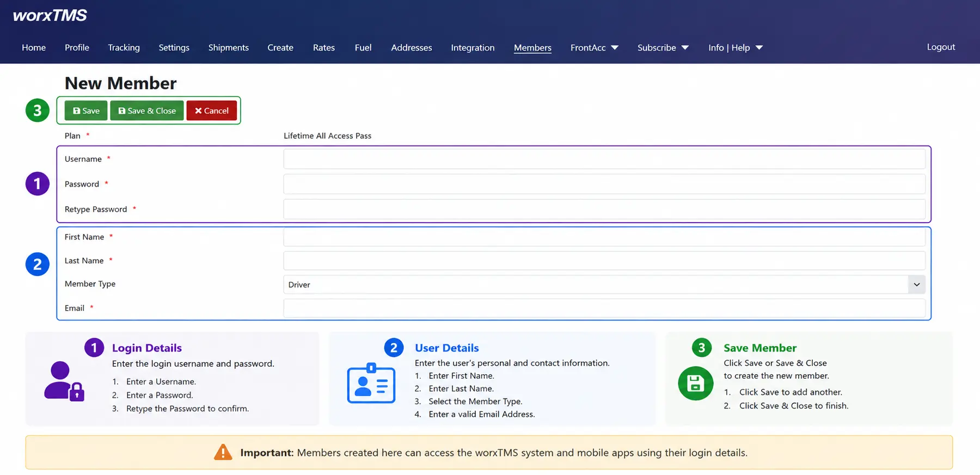Open the Integration page
The width and height of the screenshot is (980, 475).
pyautogui.click(x=473, y=47)
